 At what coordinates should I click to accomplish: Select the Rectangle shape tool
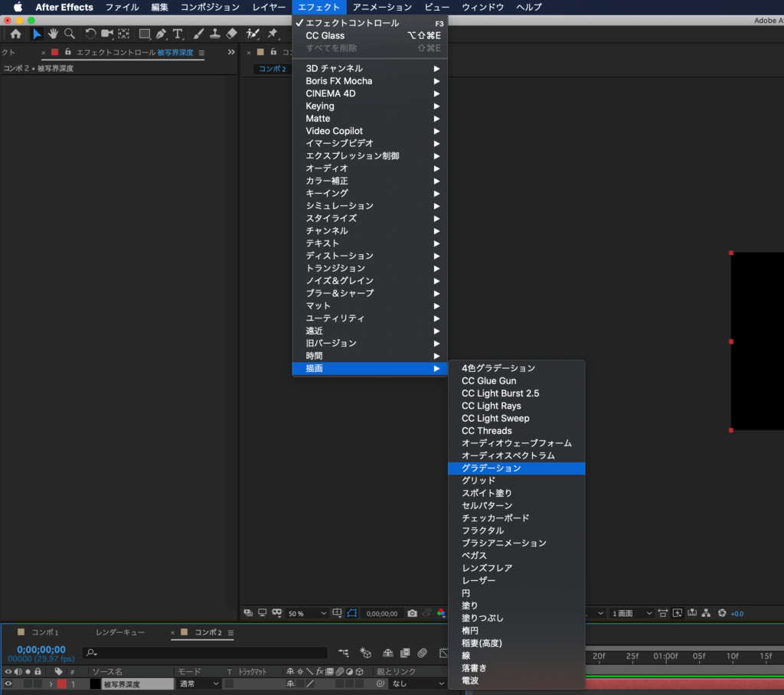pos(145,34)
